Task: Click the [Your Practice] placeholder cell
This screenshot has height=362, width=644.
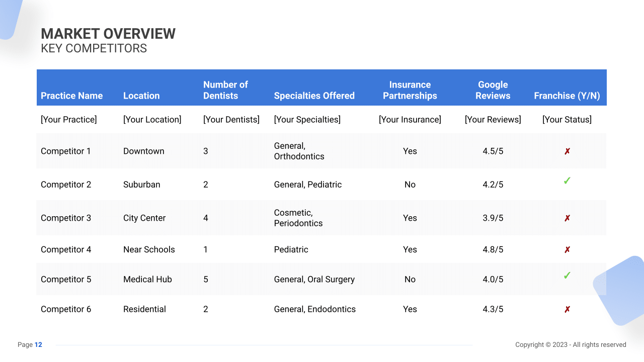Action: click(x=69, y=119)
